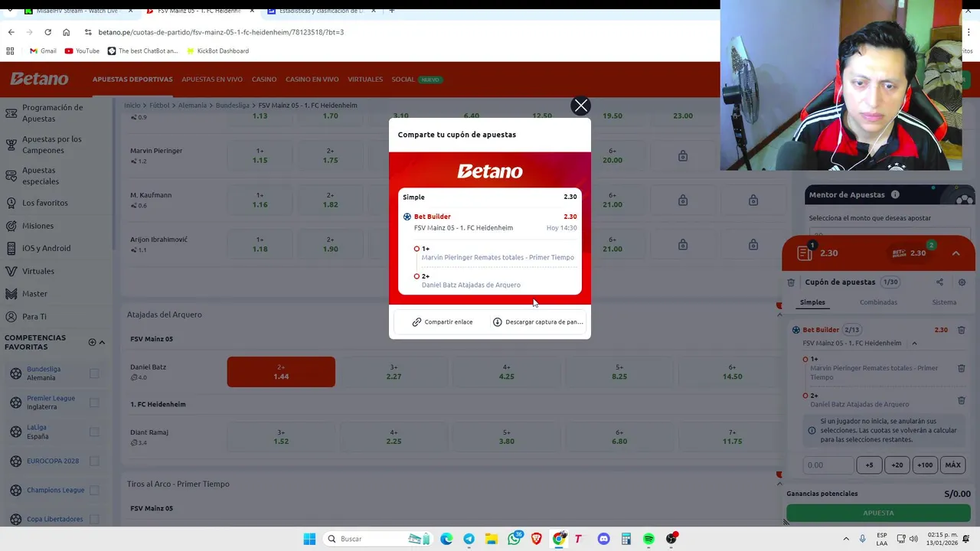980x551 pixels.
Task: Open the Virtuales top menu
Action: click(x=365, y=80)
